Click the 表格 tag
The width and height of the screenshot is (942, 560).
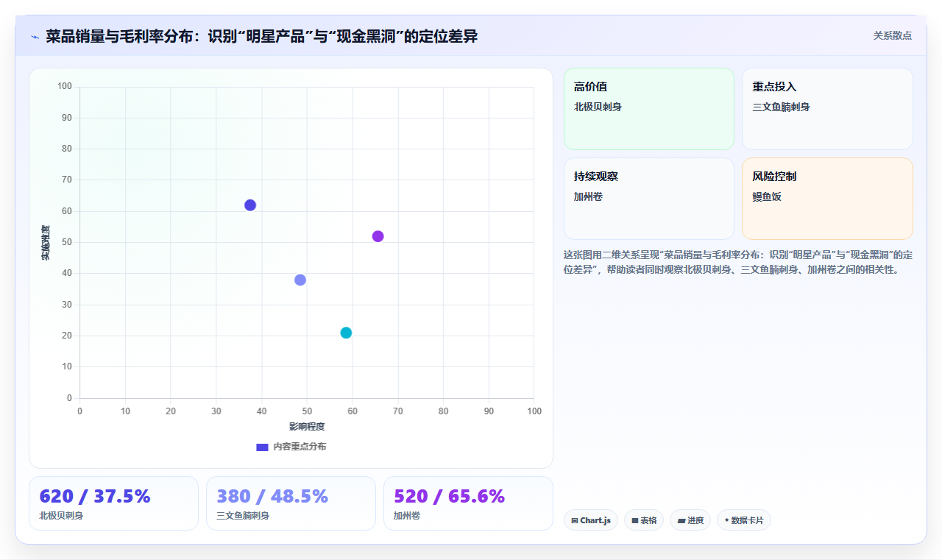[x=644, y=520]
